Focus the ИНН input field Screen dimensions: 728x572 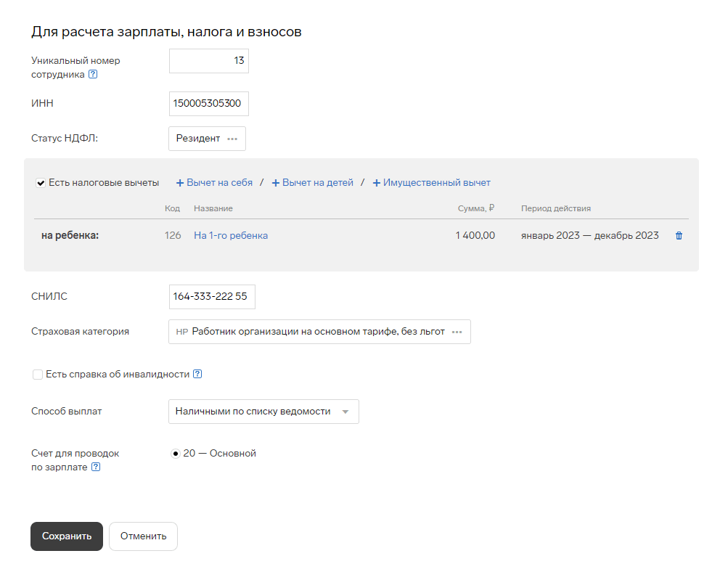(x=209, y=104)
